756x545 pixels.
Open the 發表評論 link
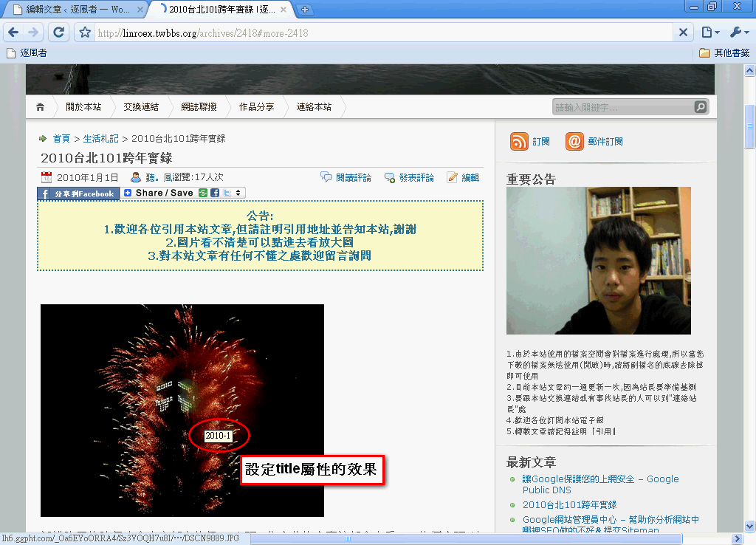coord(416,178)
